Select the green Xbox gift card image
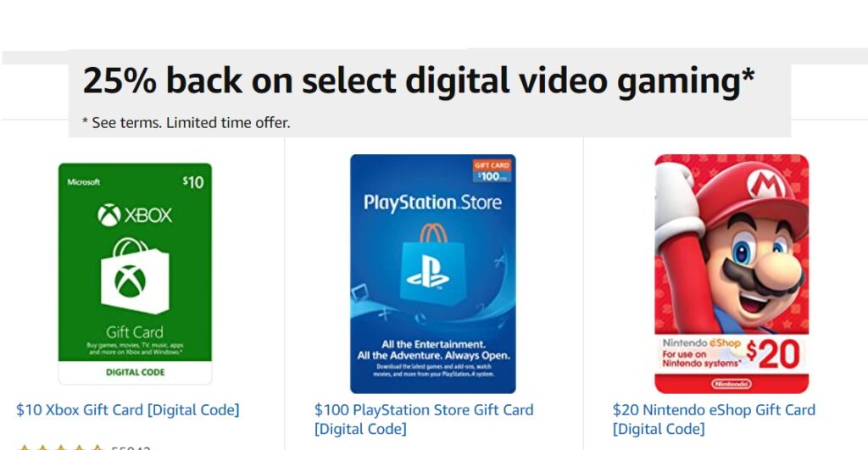The image size is (868, 450). point(135,274)
